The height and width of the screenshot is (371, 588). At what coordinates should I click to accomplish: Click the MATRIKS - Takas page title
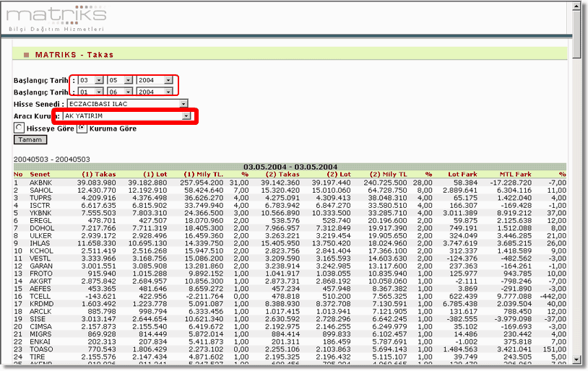74,55
